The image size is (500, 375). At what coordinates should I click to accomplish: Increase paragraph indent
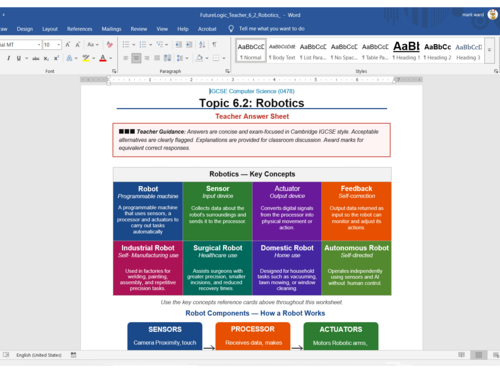pyautogui.click(x=189, y=45)
